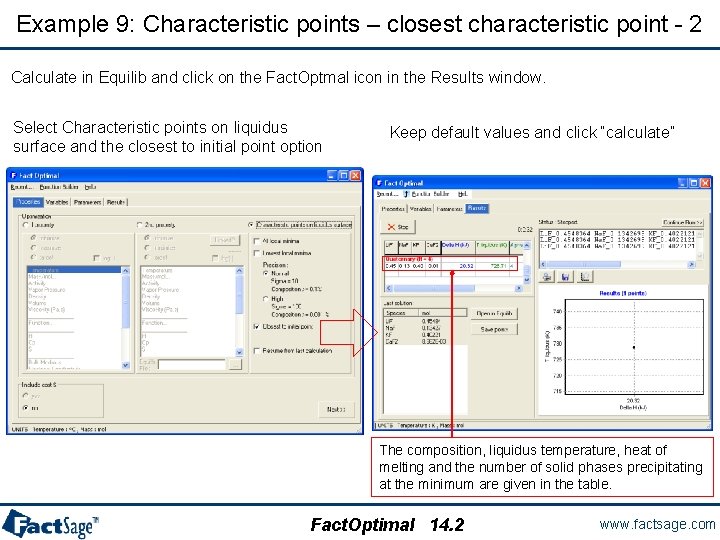
Task: Visit www.factsage.com link
Action: point(657,524)
